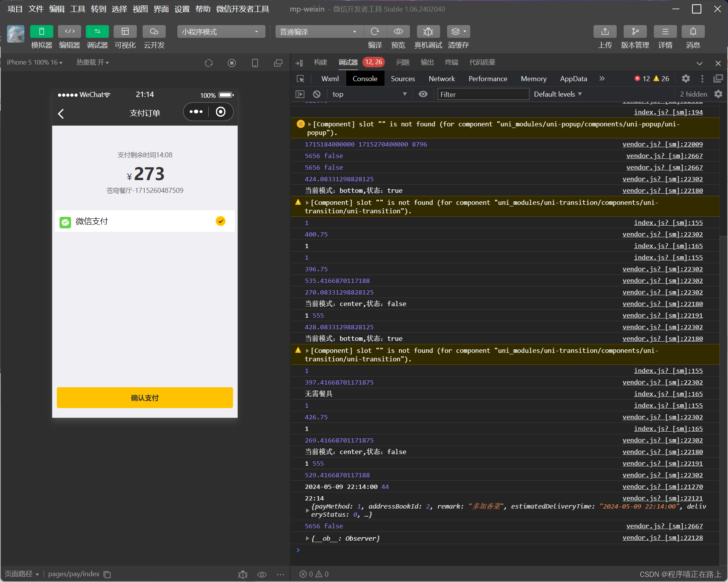Click the simulator stop/record icon

point(232,63)
